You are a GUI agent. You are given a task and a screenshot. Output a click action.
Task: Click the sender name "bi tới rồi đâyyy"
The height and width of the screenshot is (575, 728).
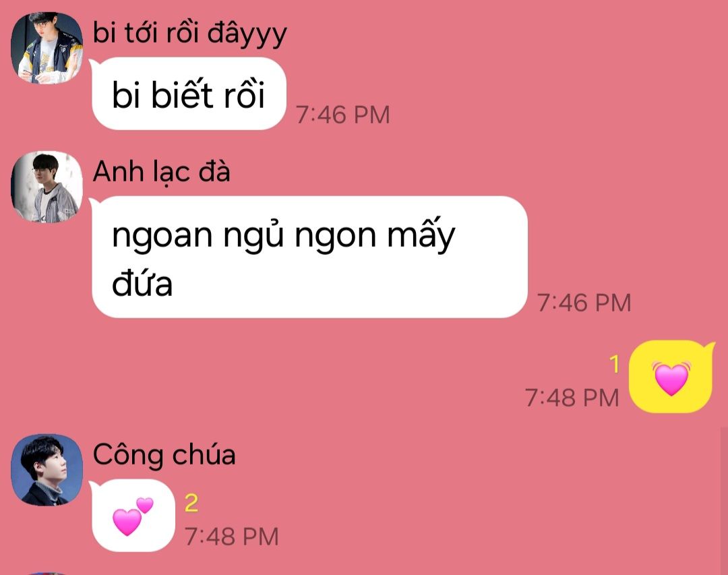(x=190, y=34)
